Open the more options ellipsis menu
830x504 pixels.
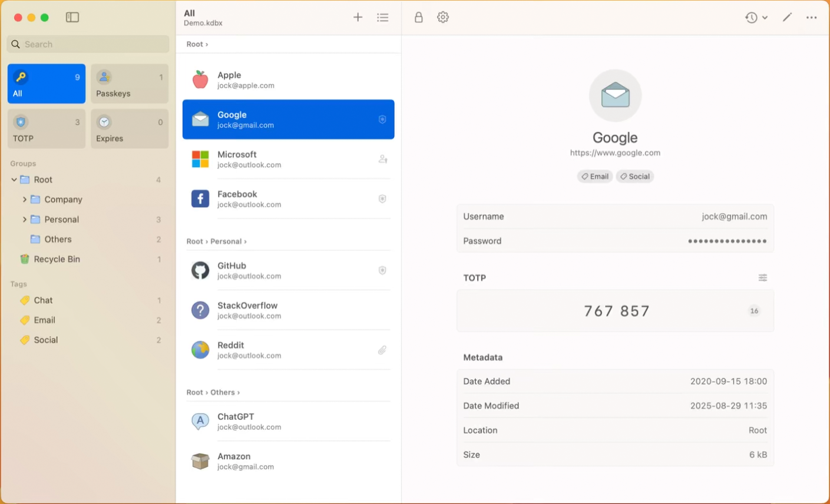point(811,18)
